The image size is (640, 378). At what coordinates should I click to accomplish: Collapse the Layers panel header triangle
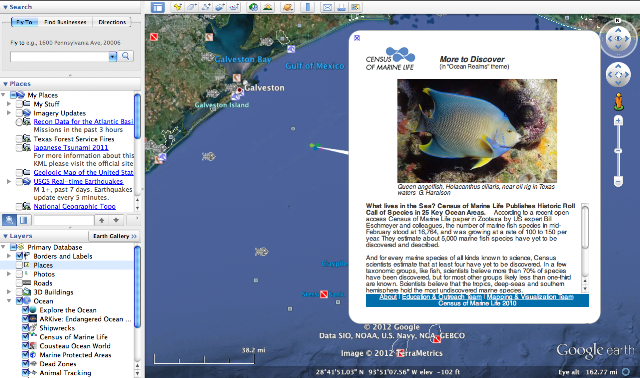5,236
